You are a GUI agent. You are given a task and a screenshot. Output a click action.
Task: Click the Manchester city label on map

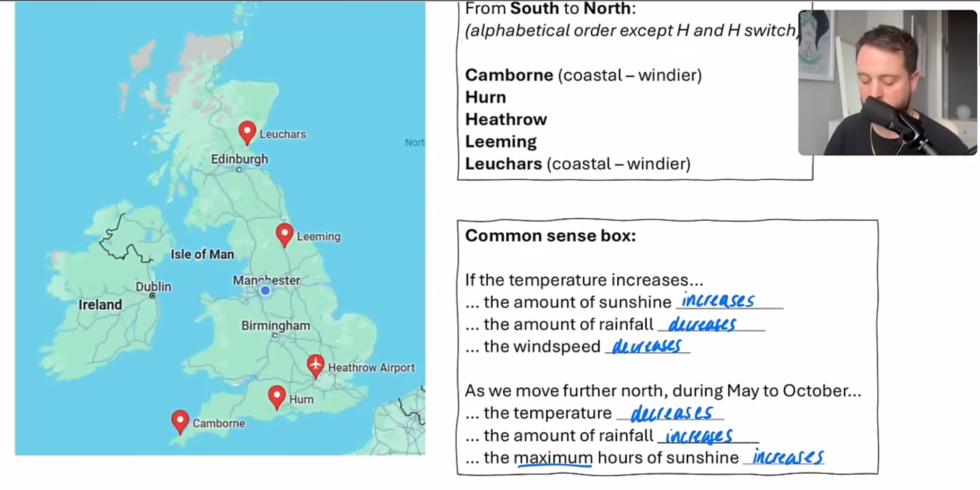click(x=266, y=280)
